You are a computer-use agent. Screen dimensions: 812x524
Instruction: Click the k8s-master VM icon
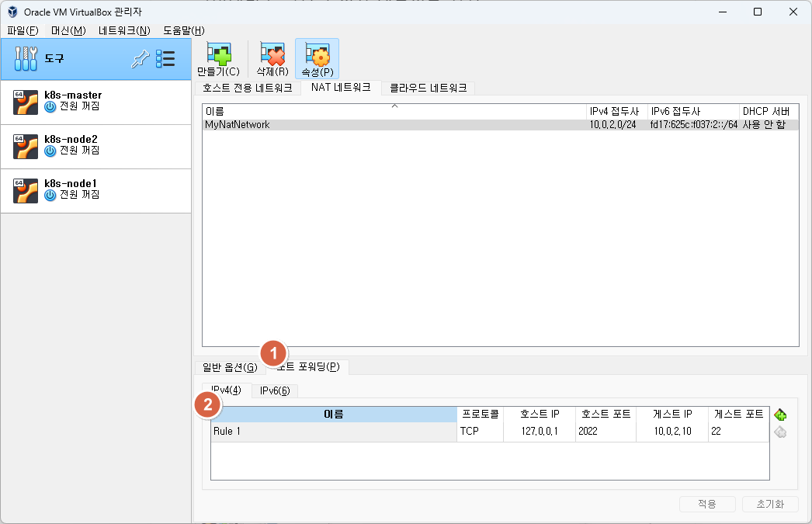(x=26, y=102)
